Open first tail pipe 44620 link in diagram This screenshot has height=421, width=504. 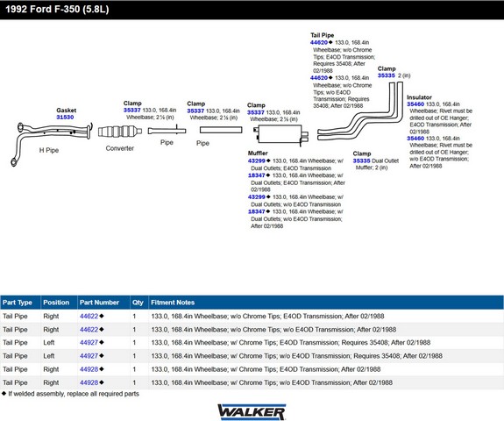[x=319, y=42]
